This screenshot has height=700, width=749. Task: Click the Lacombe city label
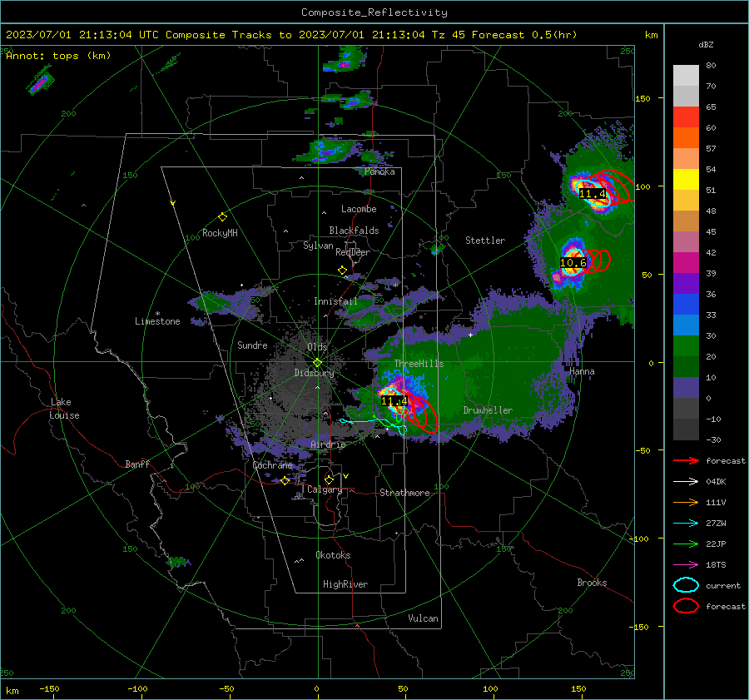(x=359, y=209)
